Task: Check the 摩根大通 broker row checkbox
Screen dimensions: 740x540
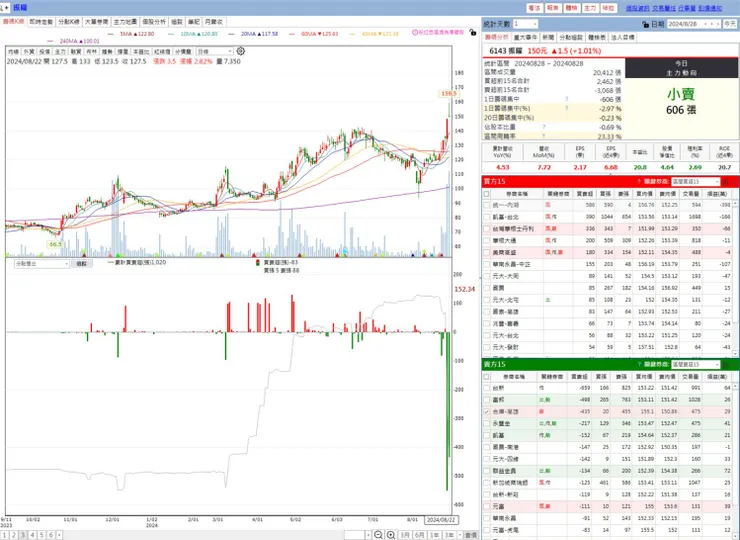Action: pos(487,240)
